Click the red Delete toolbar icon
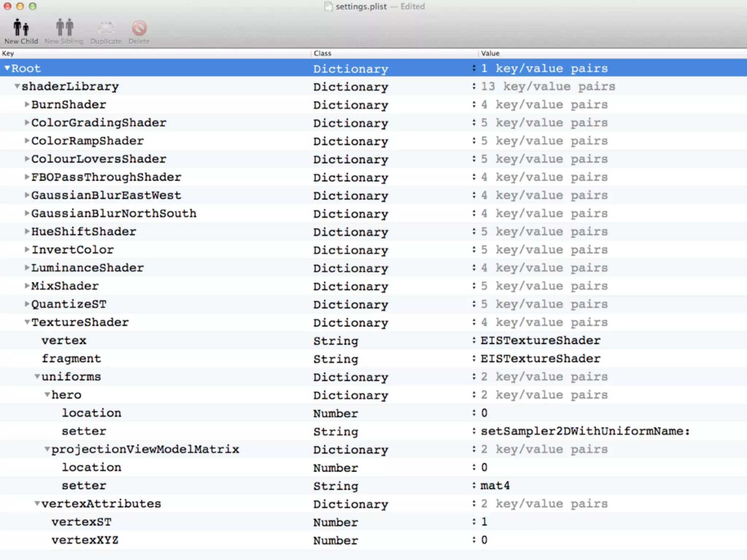 pyautogui.click(x=139, y=28)
